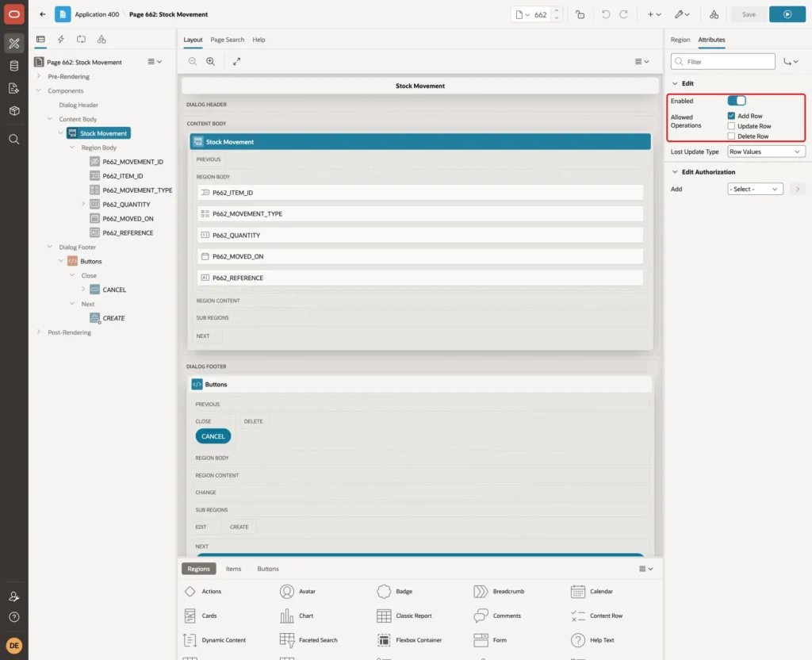Screen dimensions: 812x660
Task: Switch to the Processing tab icon
Action: click(82, 40)
